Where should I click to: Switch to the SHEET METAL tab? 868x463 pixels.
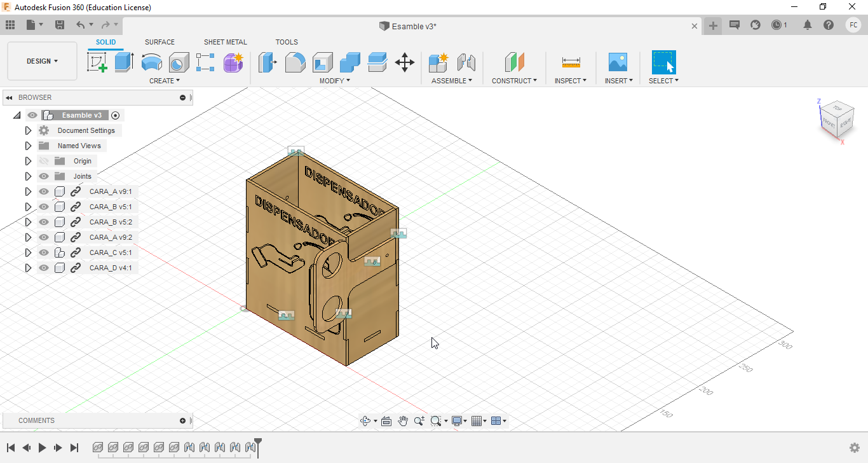tap(226, 42)
